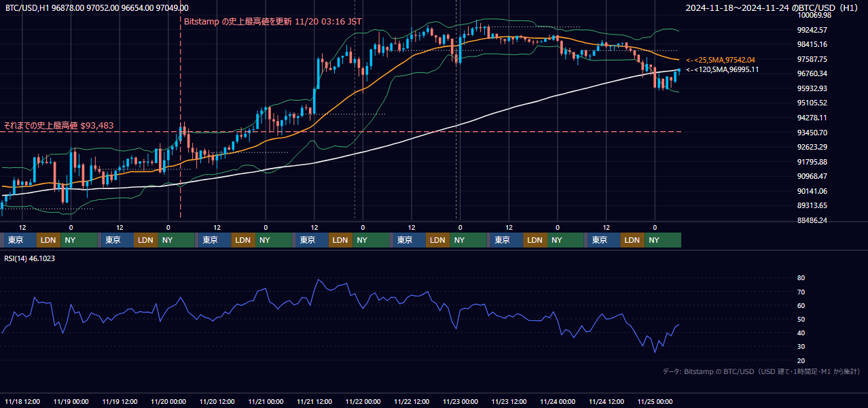Click the RSI 80 level label
868x408 pixels.
coord(801,278)
